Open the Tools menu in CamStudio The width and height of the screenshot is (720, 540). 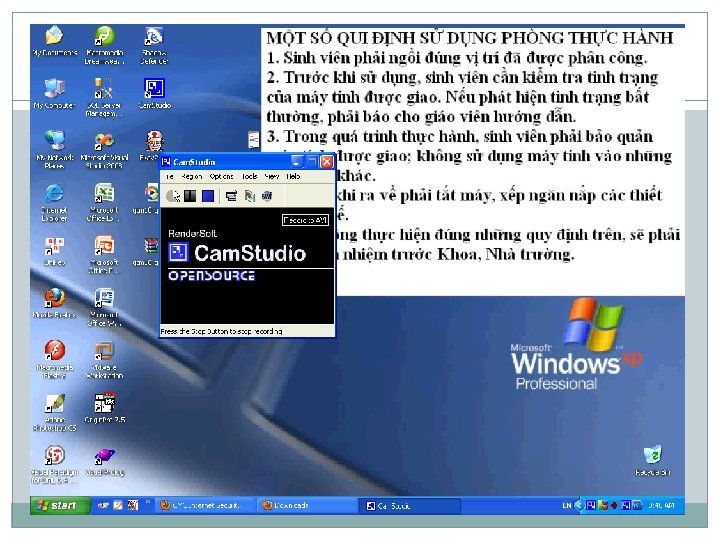(x=249, y=176)
